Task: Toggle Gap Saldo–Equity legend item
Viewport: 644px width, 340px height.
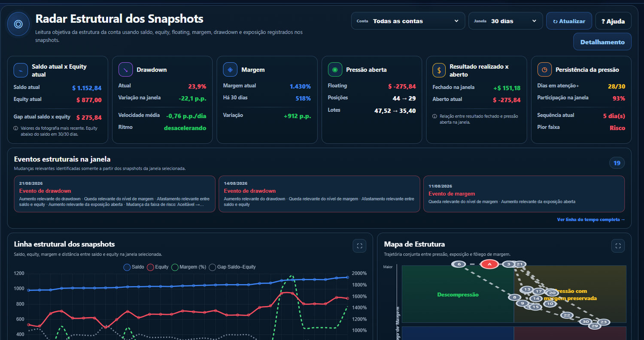Action: 232,267
